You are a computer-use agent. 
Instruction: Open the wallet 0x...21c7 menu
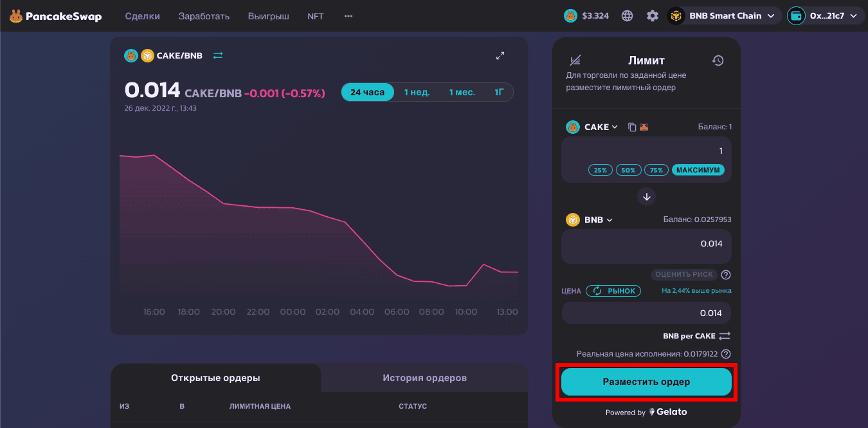[x=826, y=16]
